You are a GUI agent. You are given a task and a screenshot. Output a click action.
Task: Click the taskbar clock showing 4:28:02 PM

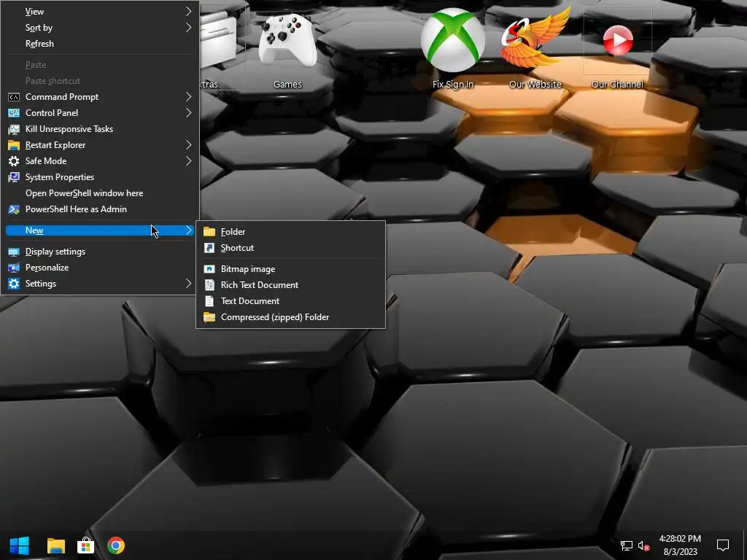point(680,539)
